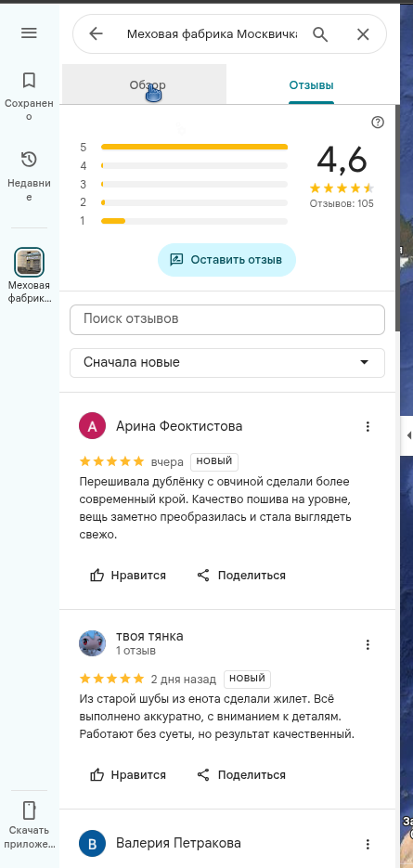Open the Меховая фабрика thumbnail in the sidebar
This screenshot has width=413, height=868.
(29, 262)
